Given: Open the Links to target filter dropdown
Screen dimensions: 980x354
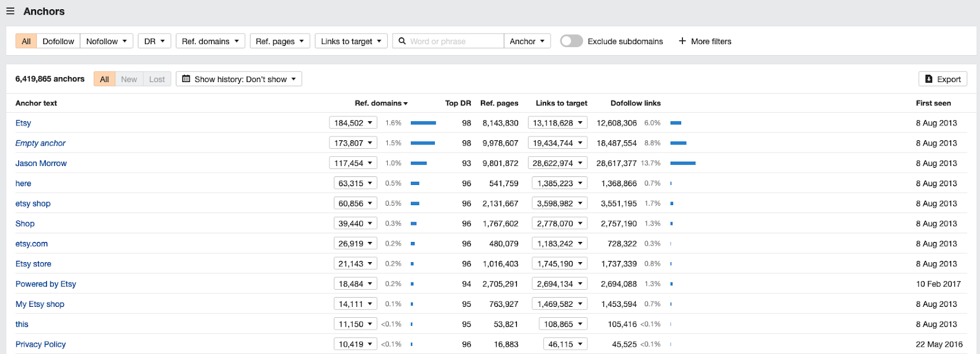Looking at the screenshot, I should 351,41.
